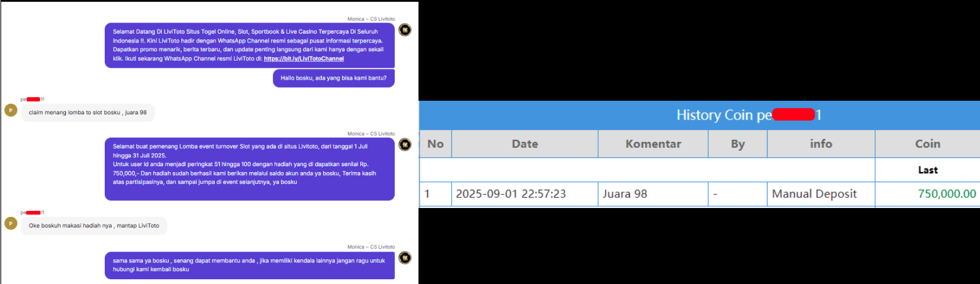Click row number '1' cell
Viewport: 980px width, 284px height.
[436, 194]
